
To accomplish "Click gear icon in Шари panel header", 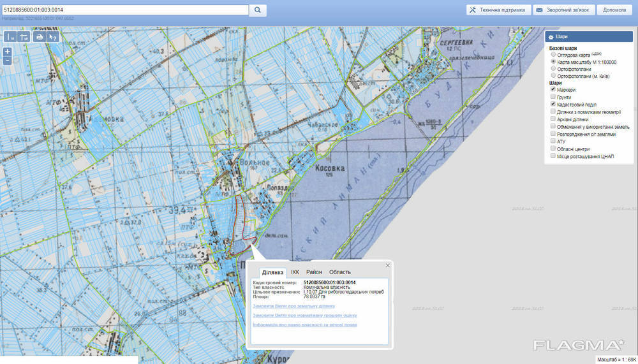I will [551, 38].
